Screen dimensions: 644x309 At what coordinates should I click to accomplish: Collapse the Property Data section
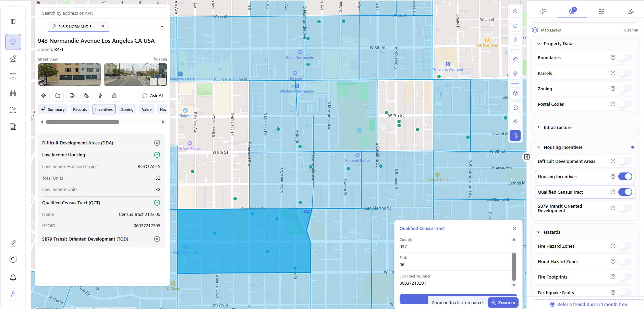coord(539,44)
